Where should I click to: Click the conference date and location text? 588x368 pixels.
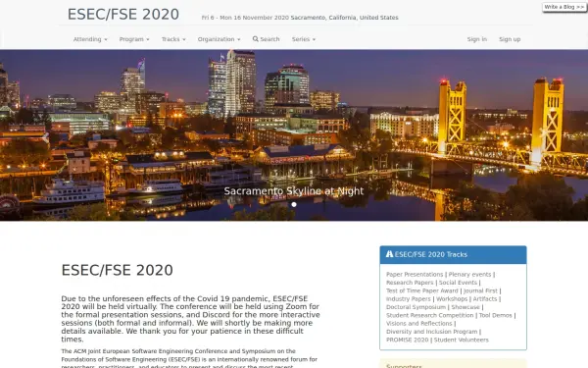(x=300, y=18)
